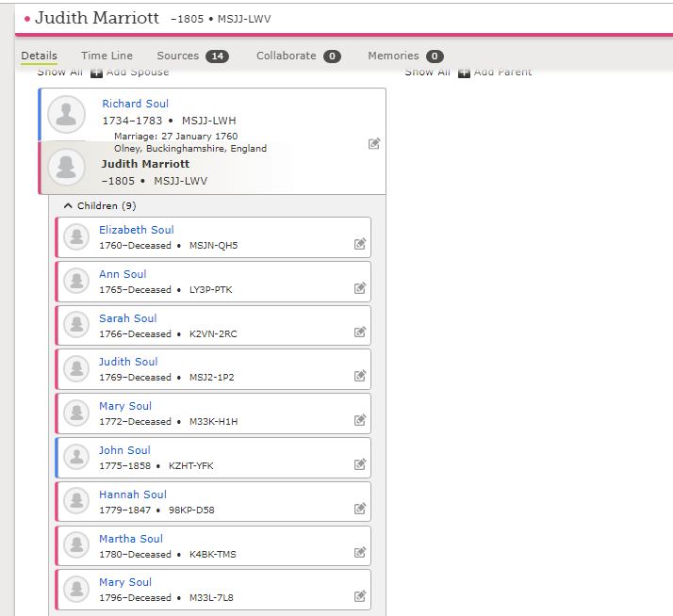The width and height of the screenshot is (673, 616).
Task: Open Mary Soul 1796 person link
Action: tap(125, 582)
